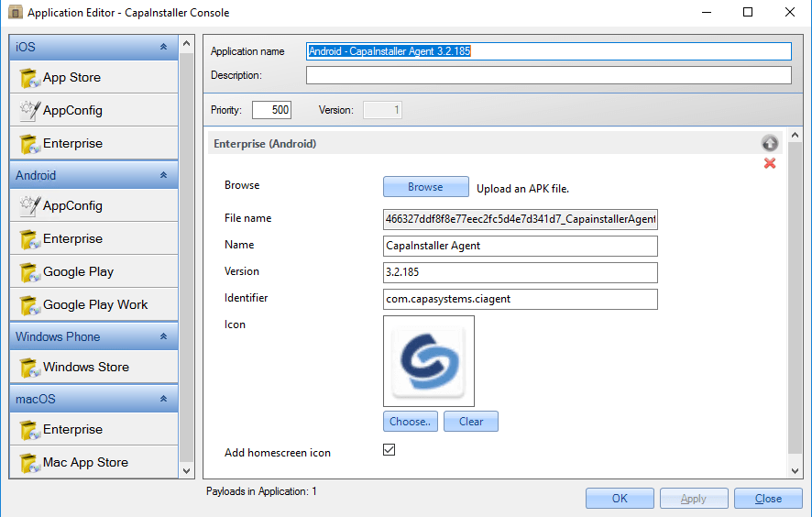Uncheck Add homescreen icon checkbox
This screenshot has width=812, height=517.
pyautogui.click(x=389, y=450)
